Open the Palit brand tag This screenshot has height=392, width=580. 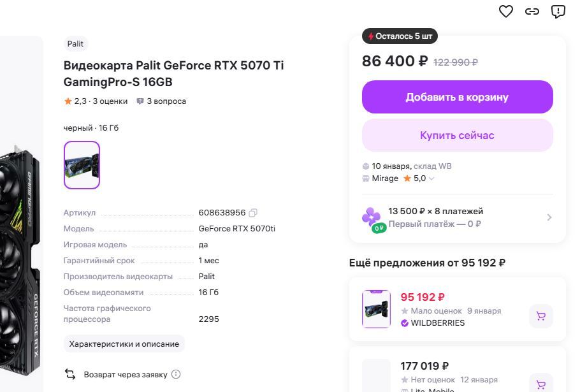pos(75,44)
